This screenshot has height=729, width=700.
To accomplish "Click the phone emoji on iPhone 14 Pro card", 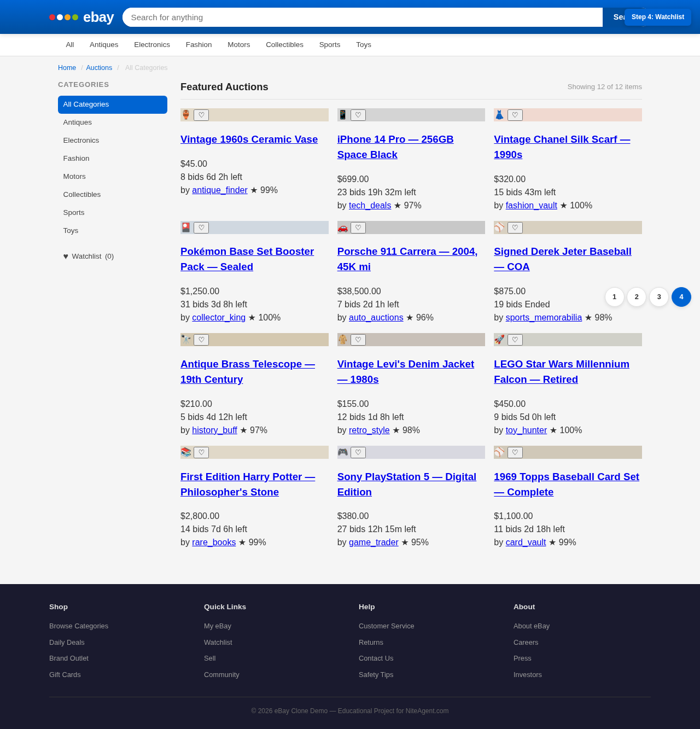I will click(343, 115).
